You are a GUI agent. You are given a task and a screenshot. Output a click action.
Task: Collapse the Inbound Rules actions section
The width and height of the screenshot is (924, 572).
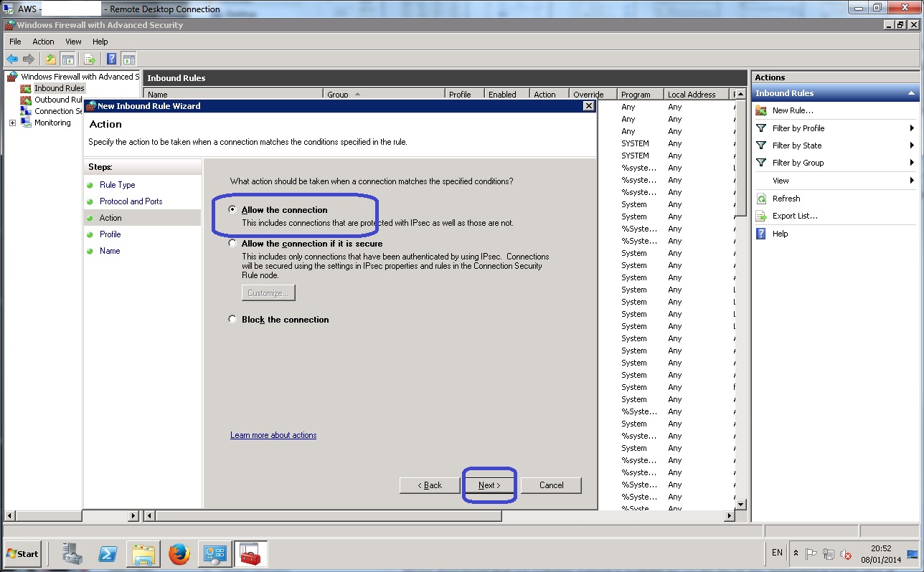(x=912, y=93)
